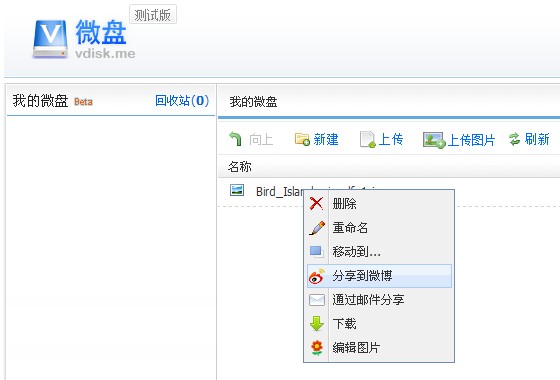
Task: Select 编辑图片 (Edit image) menu entry
Action: (x=379, y=348)
